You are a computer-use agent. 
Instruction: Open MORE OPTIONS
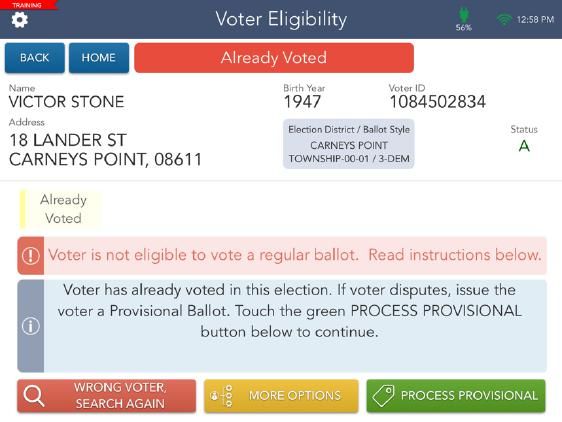pyautogui.click(x=281, y=396)
